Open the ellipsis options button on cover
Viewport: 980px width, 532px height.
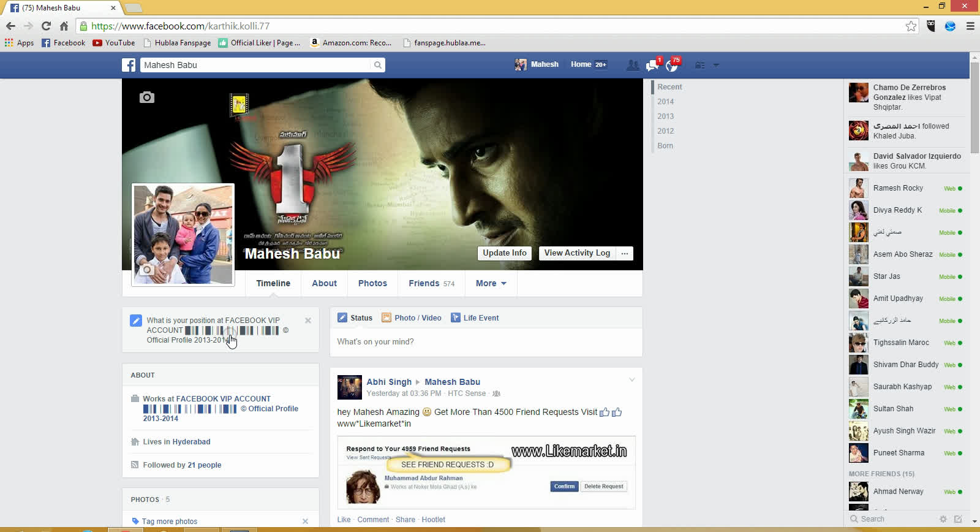(625, 253)
